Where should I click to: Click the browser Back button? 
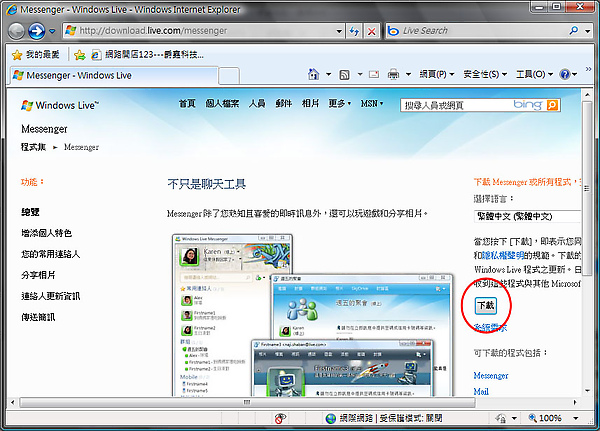[x=16, y=31]
